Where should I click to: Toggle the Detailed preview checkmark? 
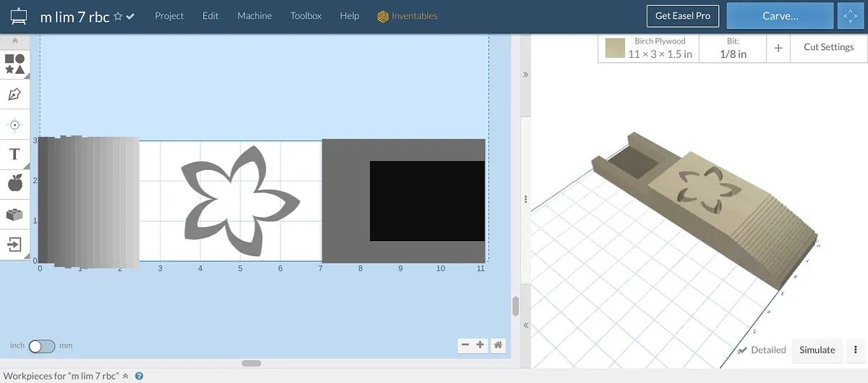click(743, 350)
